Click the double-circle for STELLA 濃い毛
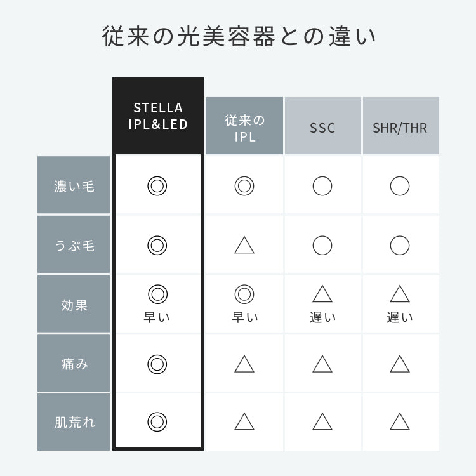The width and height of the screenshot is (476, 476). [x=157, y=186]
